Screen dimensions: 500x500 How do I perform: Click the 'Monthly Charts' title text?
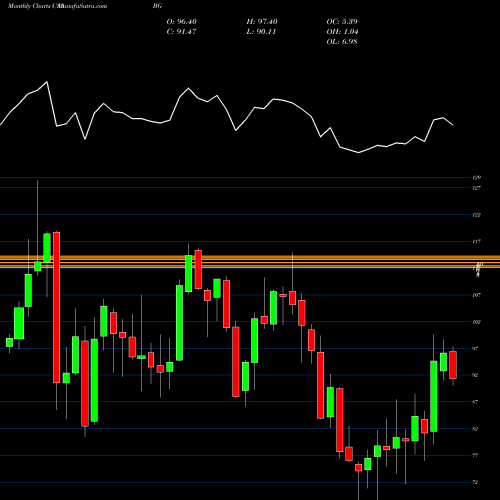[x=29, y=6]
